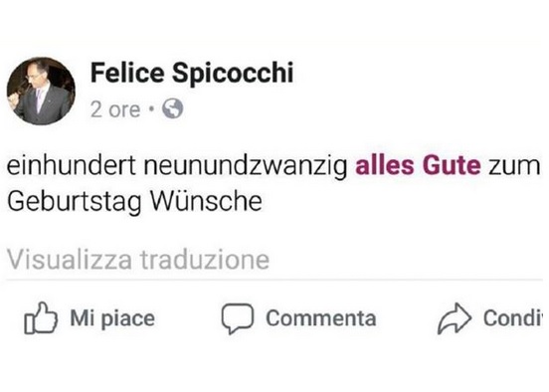
Task: Click the word 'einhundert' in the post
Action: click(72, 165)
